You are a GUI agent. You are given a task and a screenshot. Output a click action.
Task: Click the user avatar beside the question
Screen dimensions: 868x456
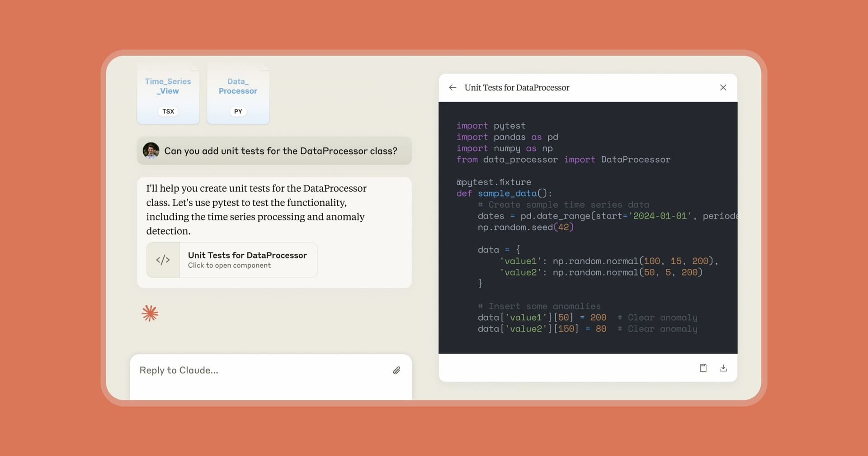click(x=151, y=151)
